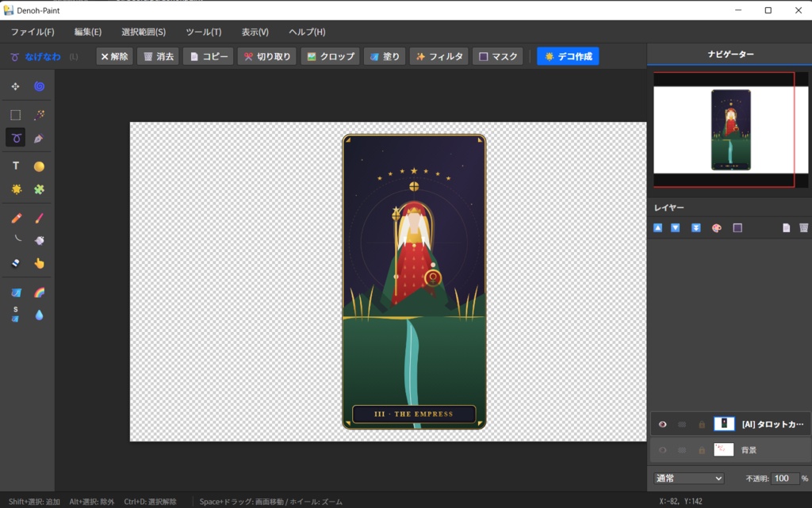Toggle transparency lock on the 背景 layer
The width and height of the screenshot is (812, 508).
coord(682,450)
